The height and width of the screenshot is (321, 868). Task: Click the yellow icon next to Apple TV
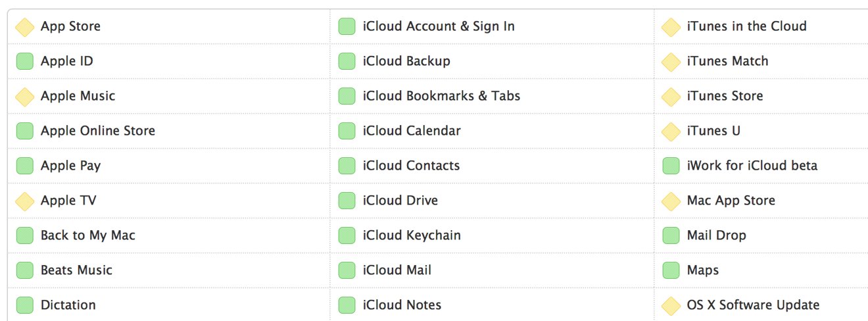[25, 201]
